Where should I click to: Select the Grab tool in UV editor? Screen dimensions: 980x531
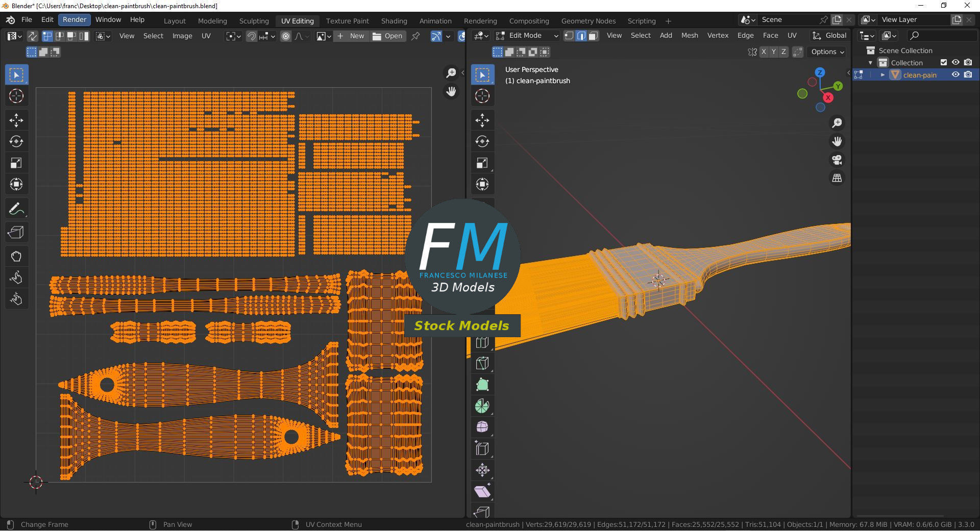coord(16,256)
